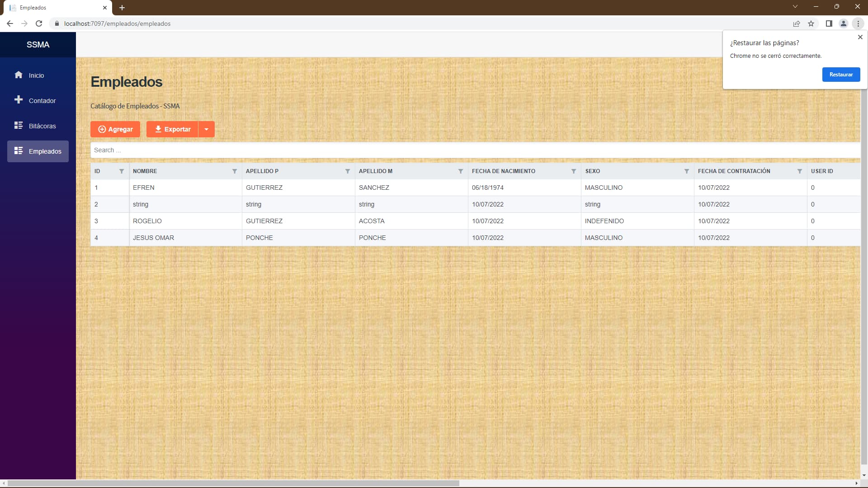This screenshot has width=868, height=488.
Task: Open Contador via the plus icon
Action: 19,100
